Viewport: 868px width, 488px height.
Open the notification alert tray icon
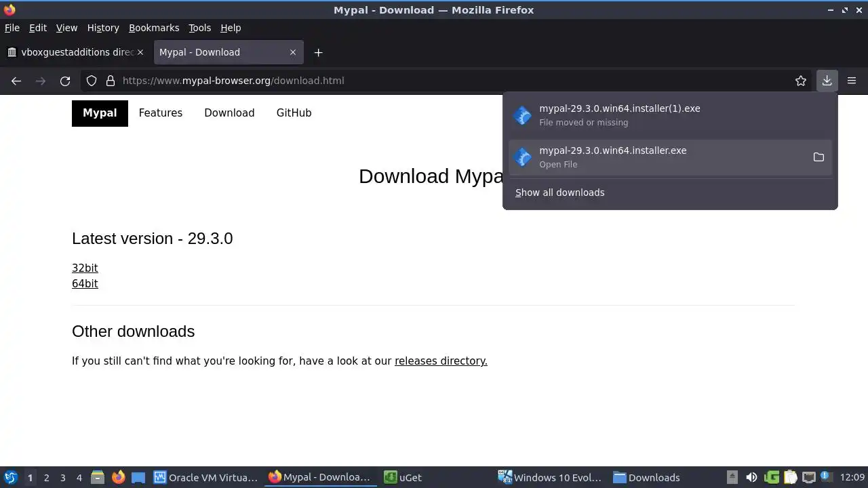(826, 476)
